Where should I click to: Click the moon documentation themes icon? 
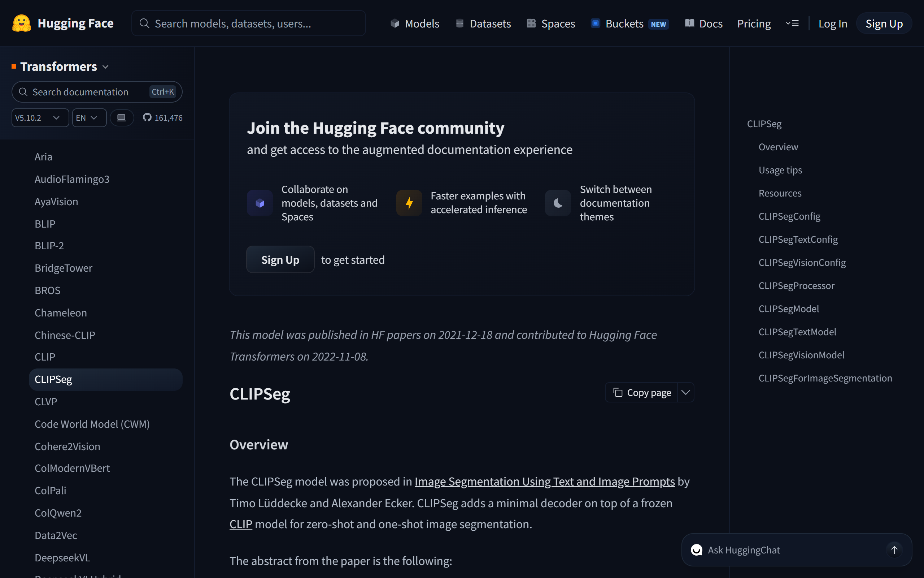(558, 203)
